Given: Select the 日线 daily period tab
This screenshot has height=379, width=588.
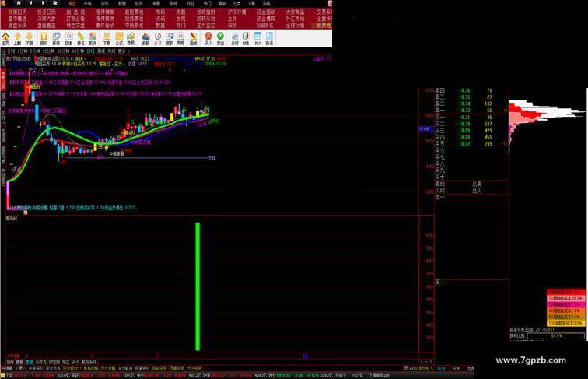Looking at the screenshot, I should (x=91, y=51).
